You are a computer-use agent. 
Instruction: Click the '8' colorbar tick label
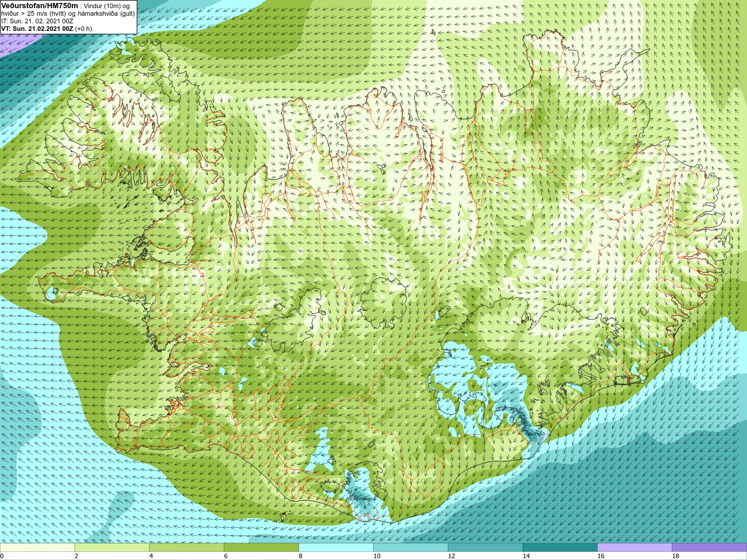click(x=300, y=556)
